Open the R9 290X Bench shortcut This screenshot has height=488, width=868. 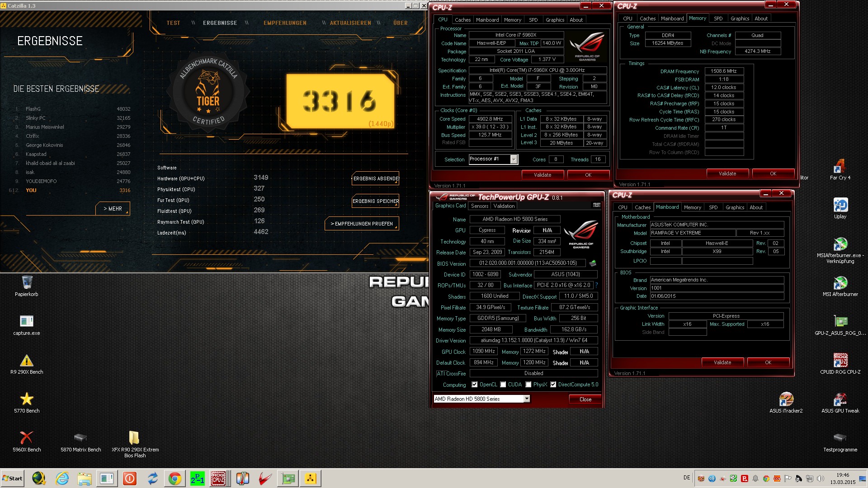tap(27, 364)
